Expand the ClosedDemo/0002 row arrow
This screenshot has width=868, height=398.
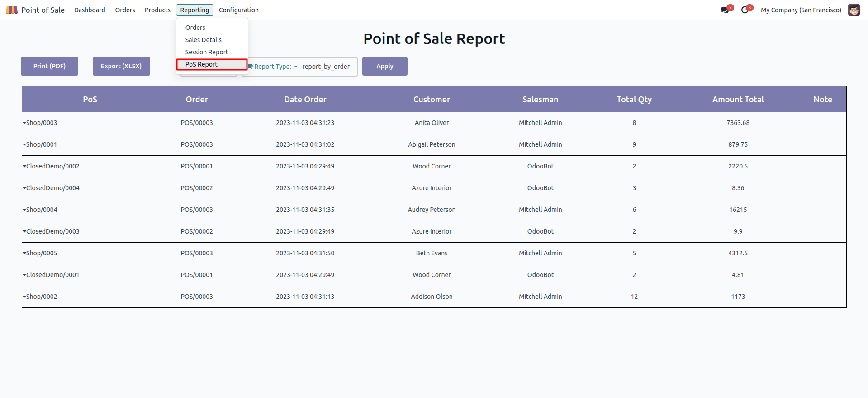pyautogui.click(x=24, y=166)
